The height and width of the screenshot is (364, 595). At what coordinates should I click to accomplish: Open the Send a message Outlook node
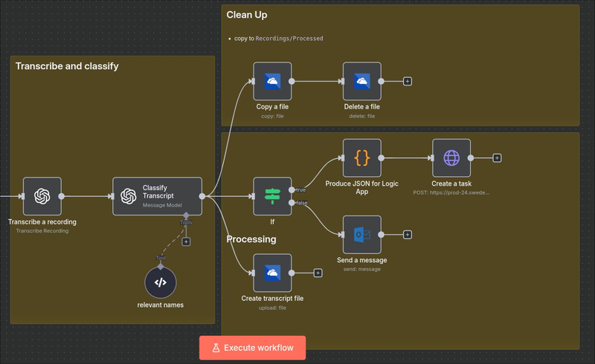(362, 235)
